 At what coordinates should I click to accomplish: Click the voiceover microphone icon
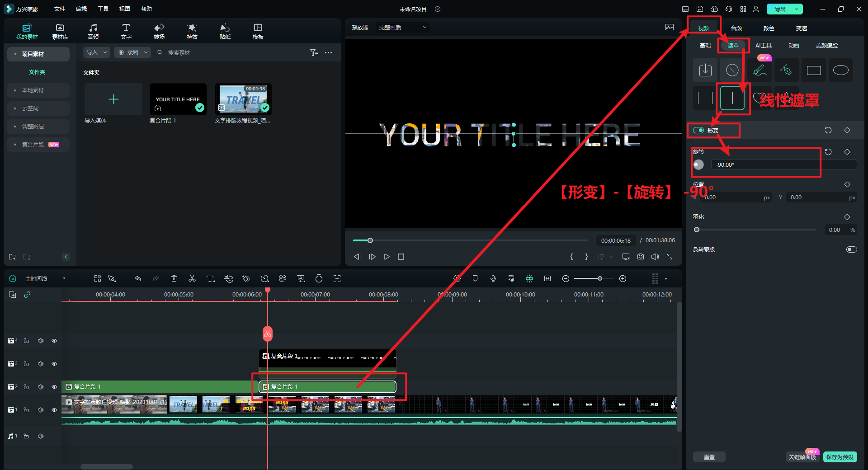click(x=493, y=279)
